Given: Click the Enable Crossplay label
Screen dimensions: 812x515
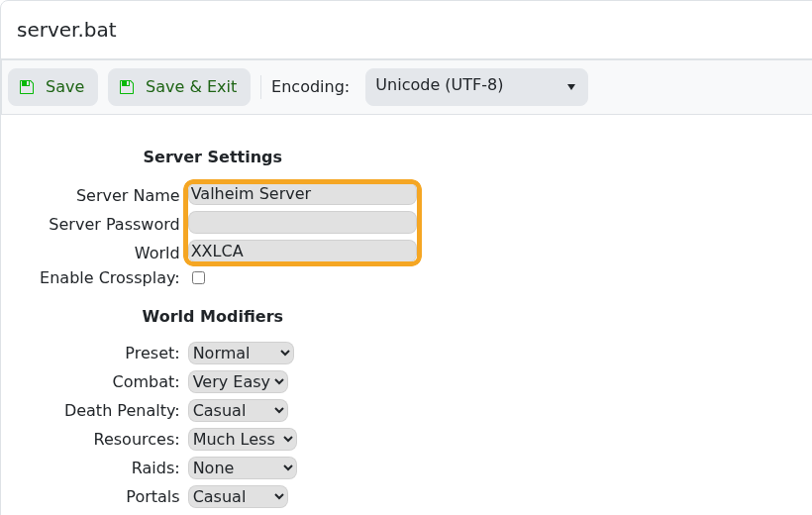Looking at the screenshot, I should pyautogui.click(x=110, y=278).
